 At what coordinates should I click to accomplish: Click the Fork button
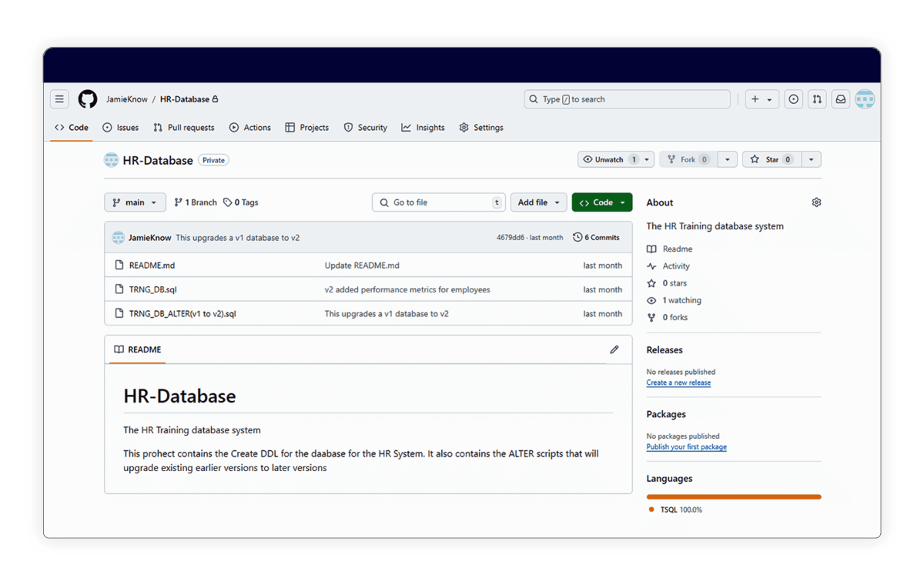[x=689, y=159]
